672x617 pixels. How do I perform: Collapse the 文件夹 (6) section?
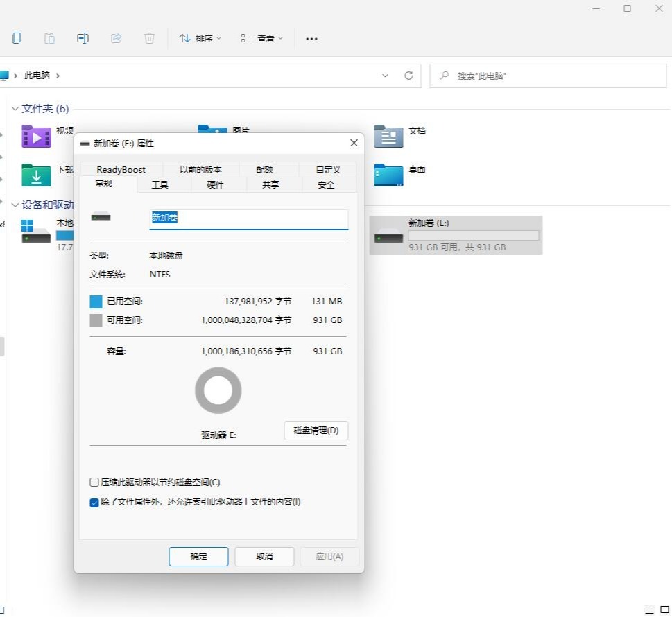point(15,109)
